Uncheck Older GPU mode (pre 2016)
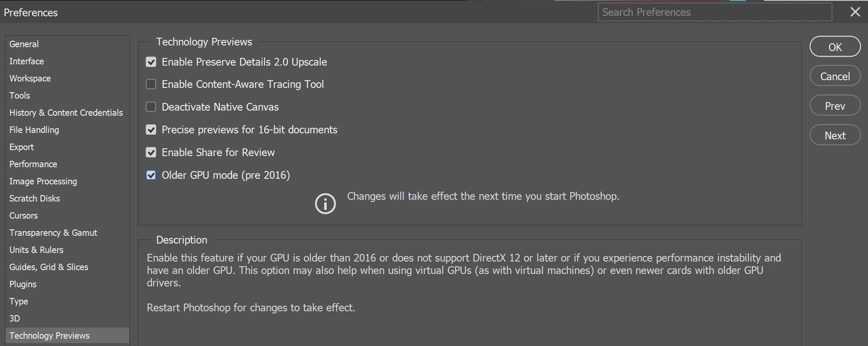Screen dimensions: 868x346 [x=151, y=175]
